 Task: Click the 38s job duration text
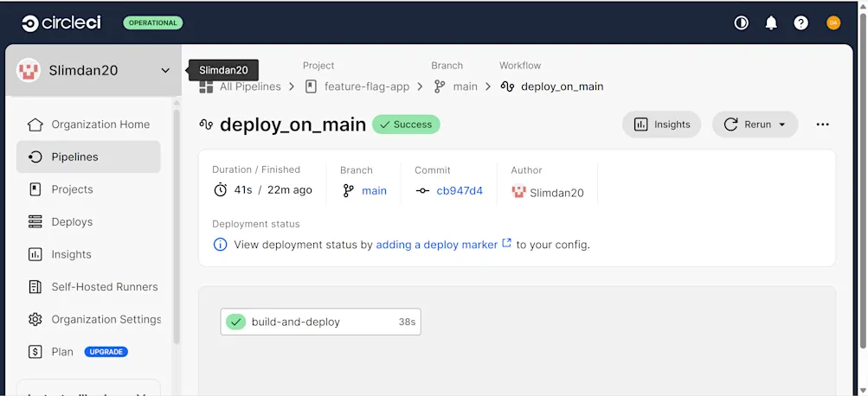pyautogui.click(x=407, y=322)
